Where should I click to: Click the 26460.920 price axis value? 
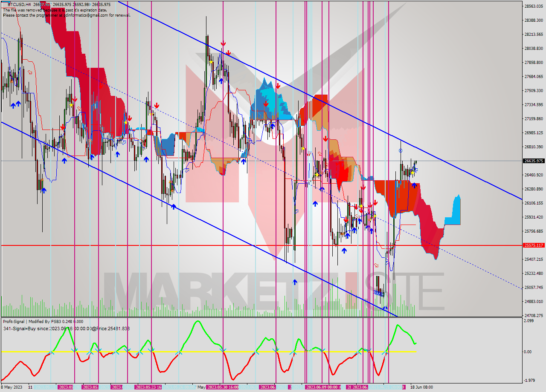point(534,175)
